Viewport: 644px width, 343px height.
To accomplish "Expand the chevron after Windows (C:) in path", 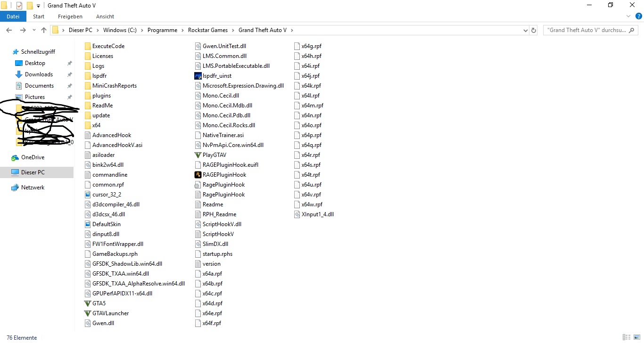I will pos(141,30).
